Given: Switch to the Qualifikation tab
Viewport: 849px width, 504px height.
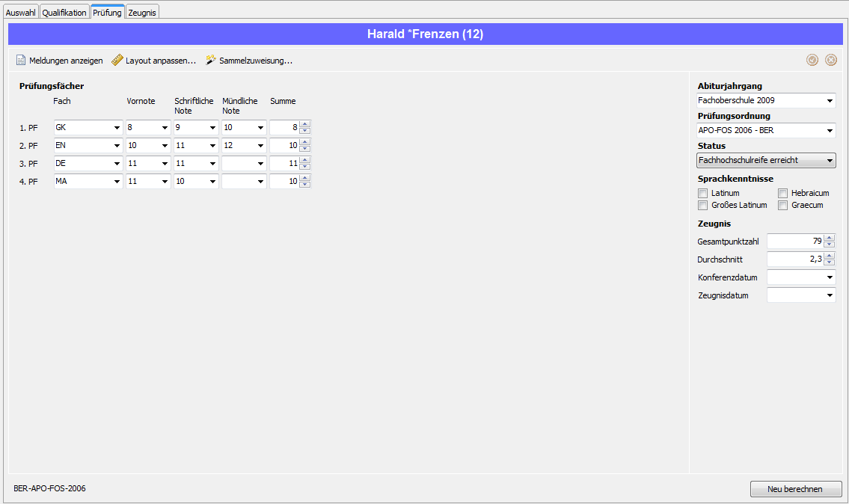Looking at the screenshot, I should [x=64, y=13].
